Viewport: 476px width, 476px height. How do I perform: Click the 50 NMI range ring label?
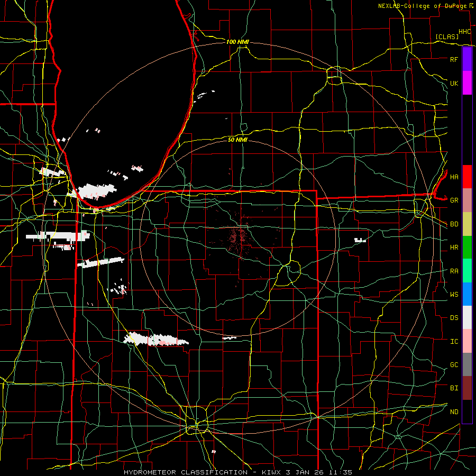237,140
